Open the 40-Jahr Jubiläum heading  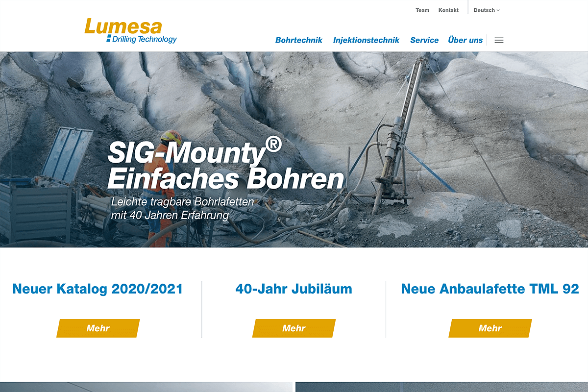[294, 289]
